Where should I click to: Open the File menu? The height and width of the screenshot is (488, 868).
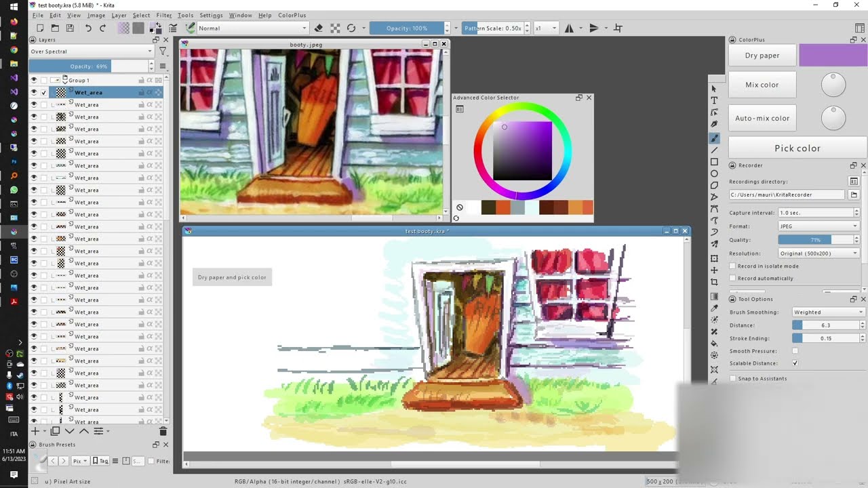point(38,15)
